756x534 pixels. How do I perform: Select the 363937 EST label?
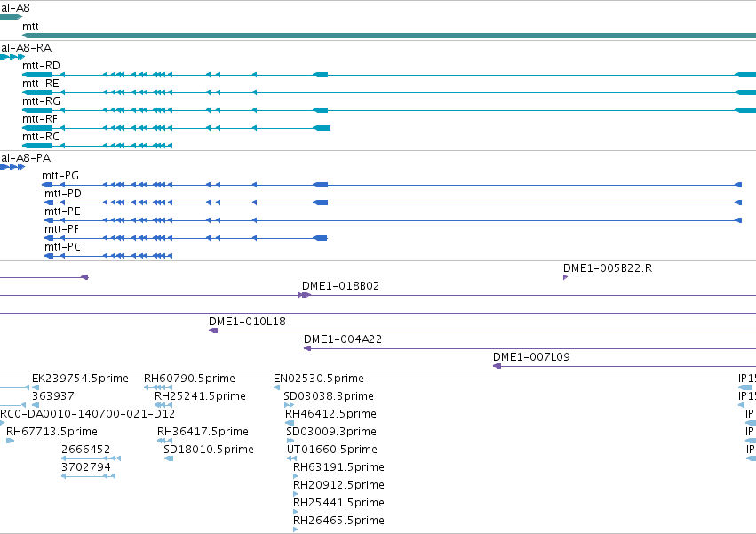click(x=53, y=396)
